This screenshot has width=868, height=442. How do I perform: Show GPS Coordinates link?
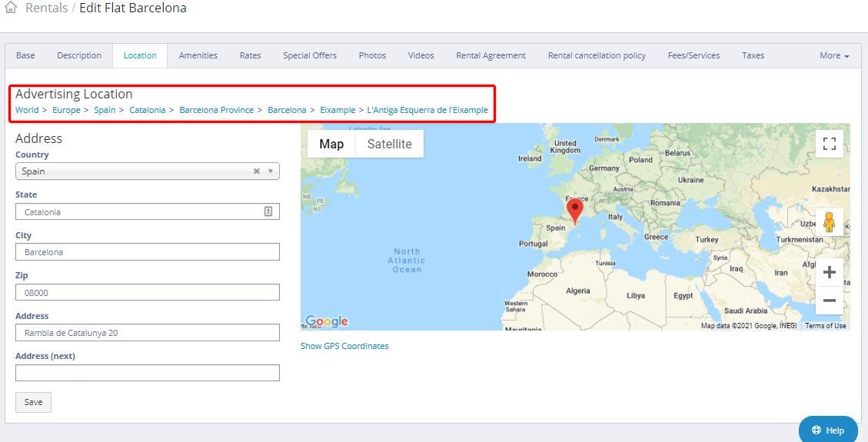tap(344, 346)
